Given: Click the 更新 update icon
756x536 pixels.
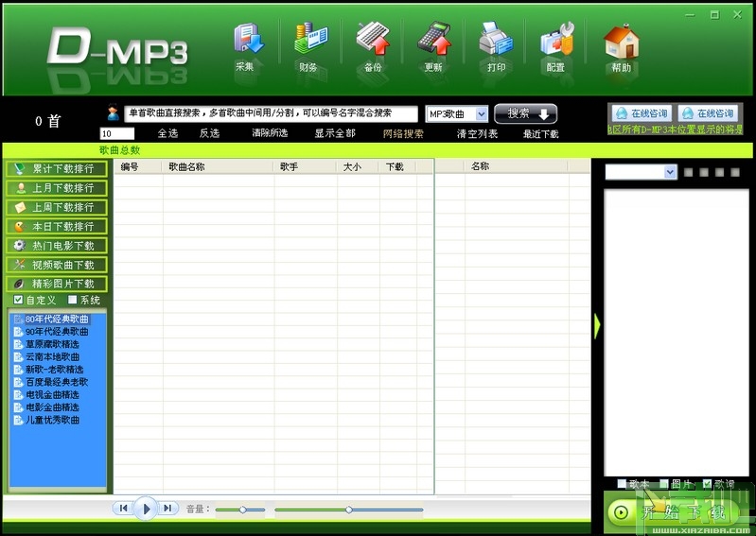Looking at the screenshot, I should point(433,47).
